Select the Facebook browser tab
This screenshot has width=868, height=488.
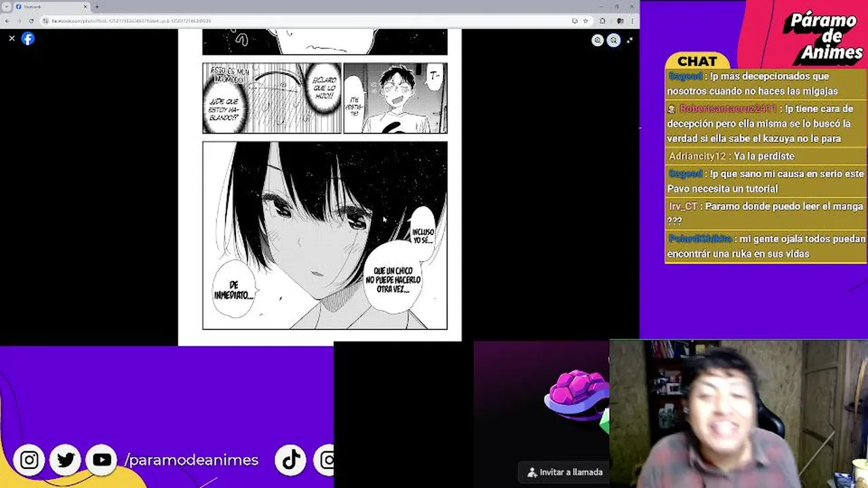[x=52, y=7]
